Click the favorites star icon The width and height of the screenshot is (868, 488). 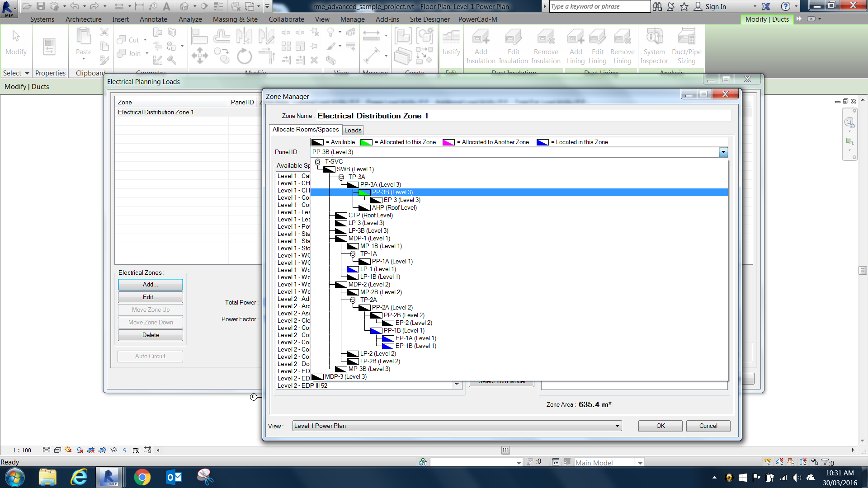click(684, 6)
